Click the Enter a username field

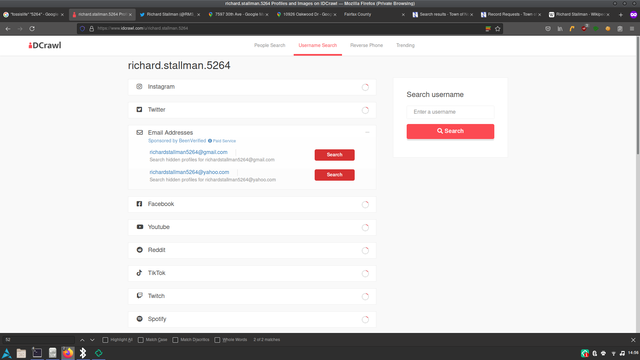[450, 112]
